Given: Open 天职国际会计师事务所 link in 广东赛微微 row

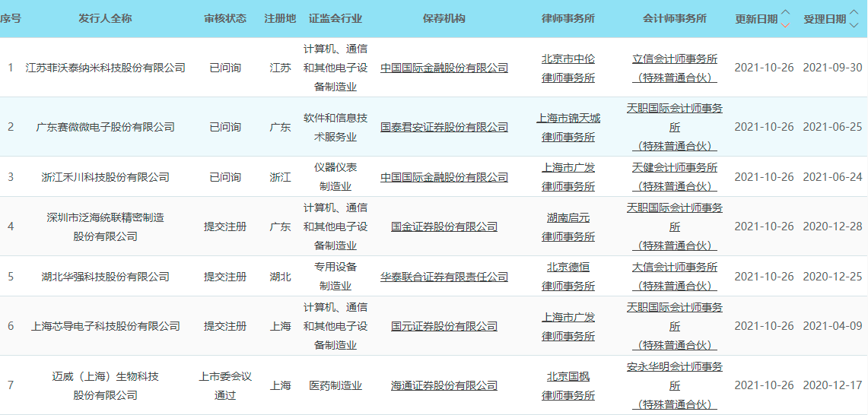Looking at the screenshot, I should coord(675,127).
